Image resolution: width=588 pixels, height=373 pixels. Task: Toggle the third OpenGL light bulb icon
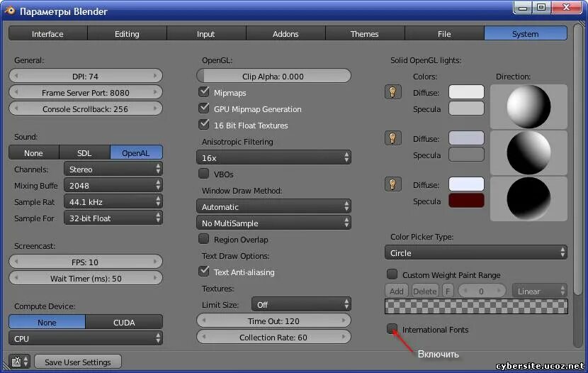click(392, 184)
